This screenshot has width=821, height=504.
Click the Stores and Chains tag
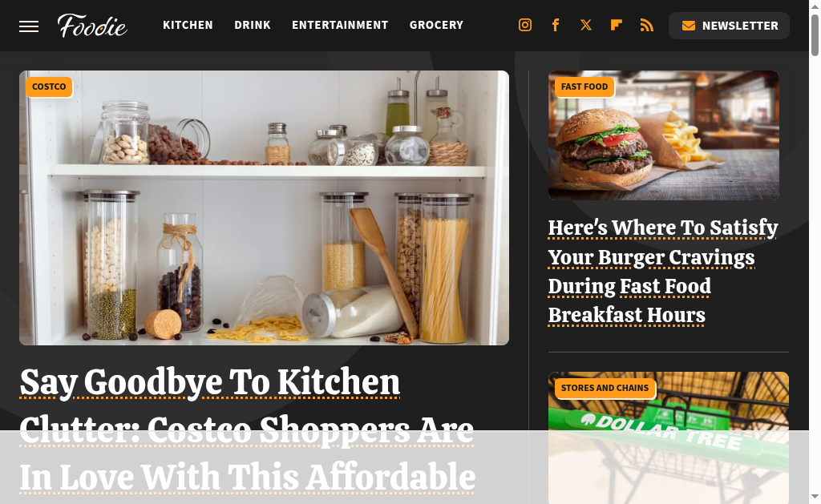click(x=605, y=388)
